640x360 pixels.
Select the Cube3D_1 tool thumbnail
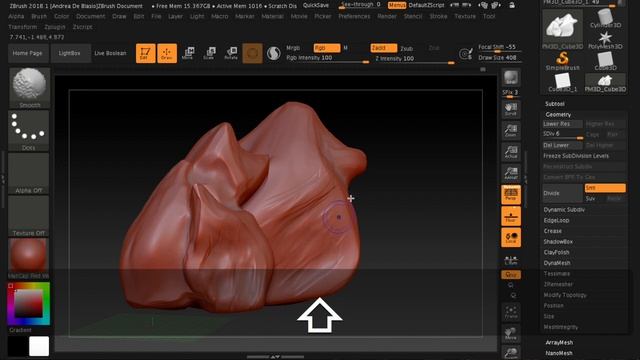(562, 82)
